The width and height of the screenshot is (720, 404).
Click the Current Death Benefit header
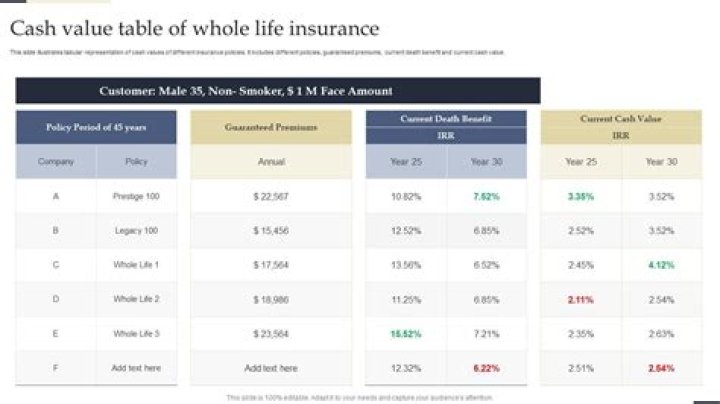point(445,119)
